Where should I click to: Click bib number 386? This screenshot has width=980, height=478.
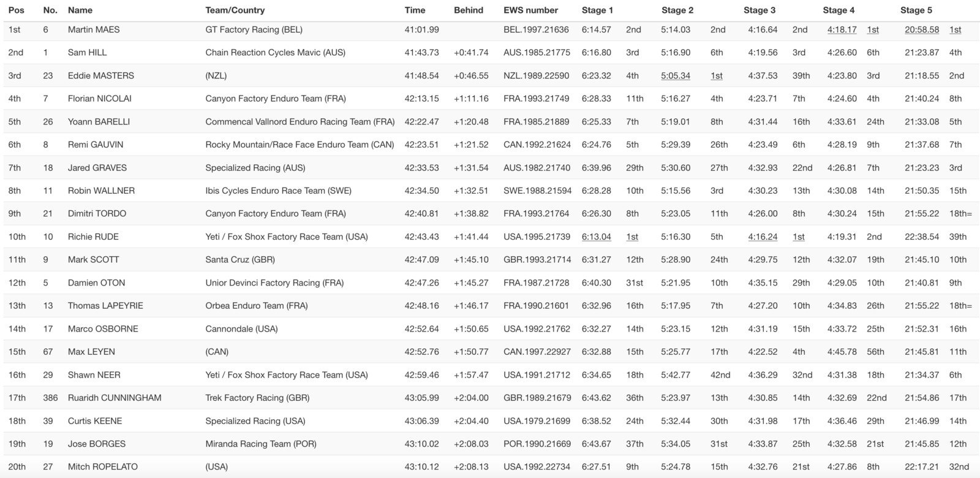coord(50,398)
